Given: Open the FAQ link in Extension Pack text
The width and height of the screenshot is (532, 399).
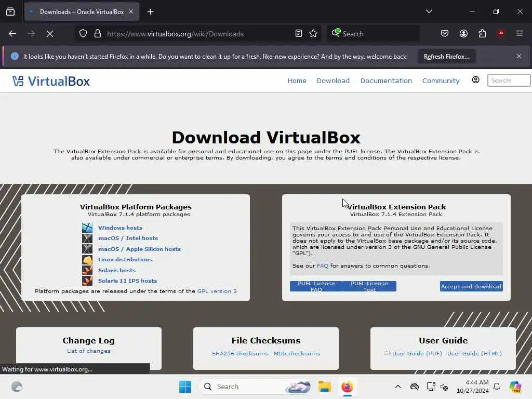Looking at the screenshot, I should 322,265.
